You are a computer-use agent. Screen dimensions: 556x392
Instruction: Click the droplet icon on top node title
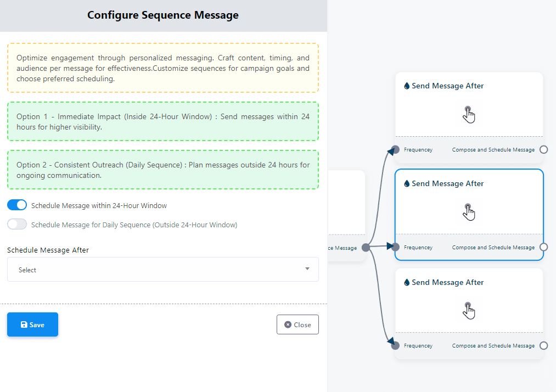point(407,86)
